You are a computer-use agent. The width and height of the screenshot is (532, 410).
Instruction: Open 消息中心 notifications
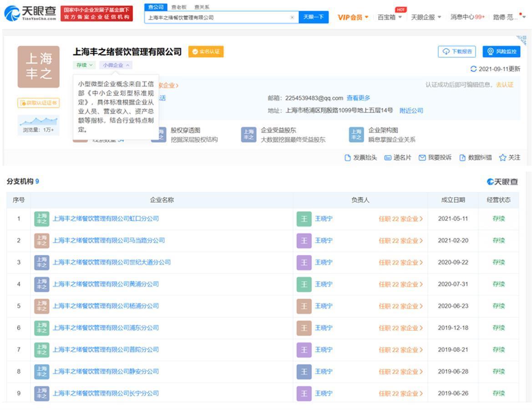coord(467,17)
